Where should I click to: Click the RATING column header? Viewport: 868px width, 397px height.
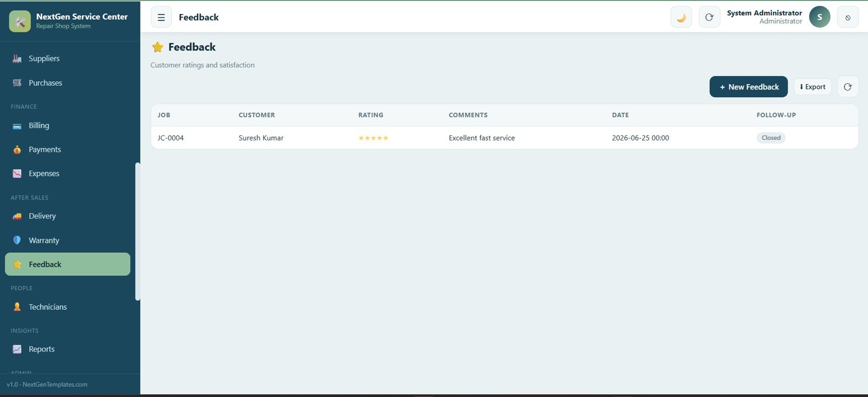[371, 115]
